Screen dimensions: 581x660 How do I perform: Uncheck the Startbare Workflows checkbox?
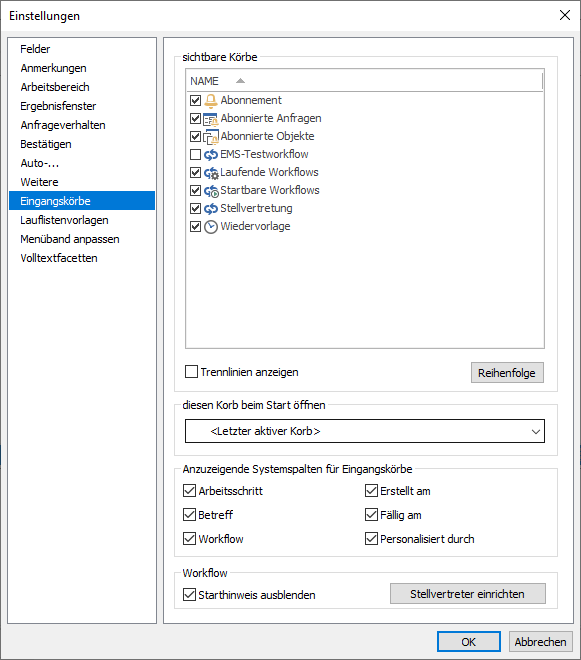pyautogui.click(x=195, y=191)
